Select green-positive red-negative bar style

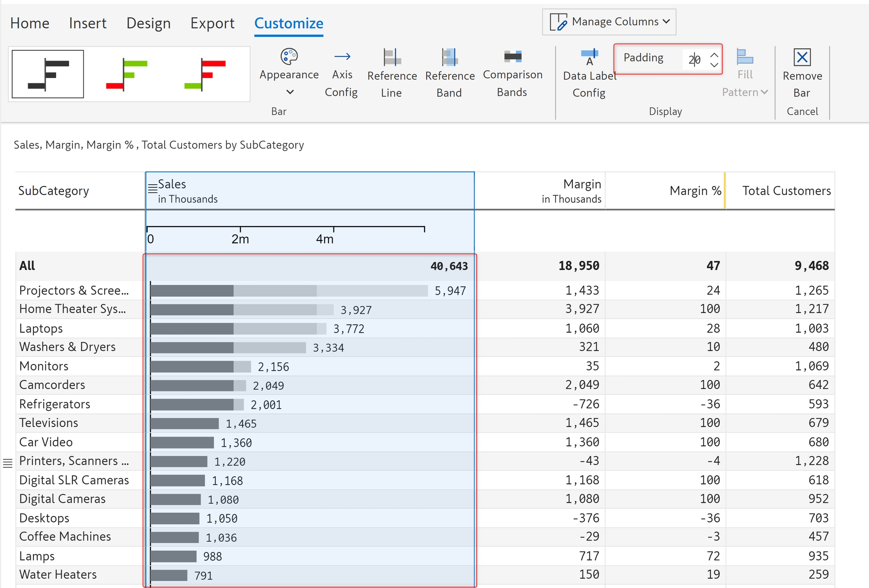(x=127, y=74)
